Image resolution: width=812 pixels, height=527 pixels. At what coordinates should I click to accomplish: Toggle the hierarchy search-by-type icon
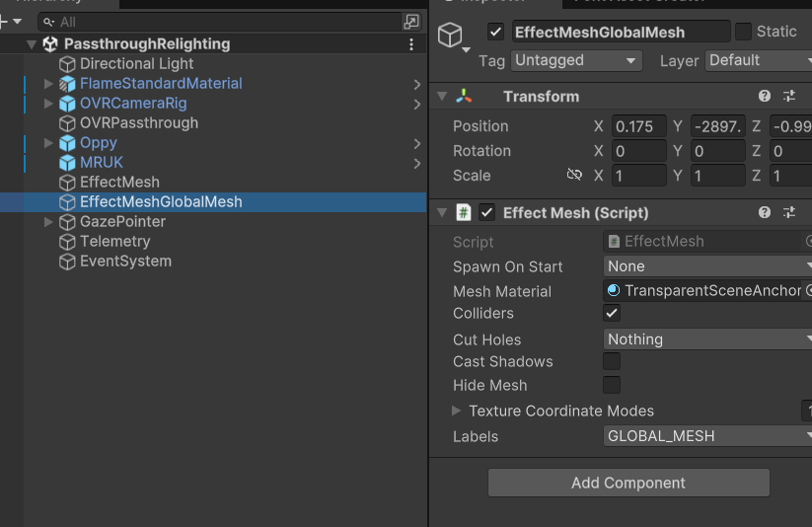pyautogui.click(x=411, y=22)
